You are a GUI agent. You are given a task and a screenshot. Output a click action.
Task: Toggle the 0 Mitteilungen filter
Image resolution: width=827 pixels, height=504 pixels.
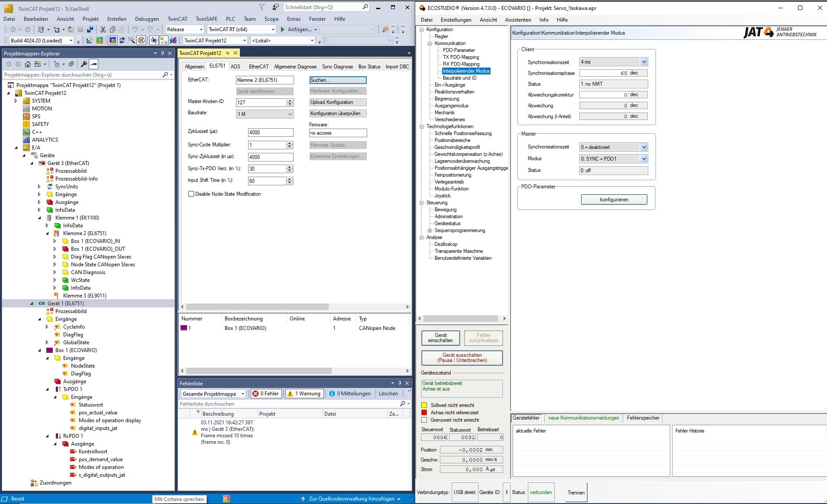[350, 394]
